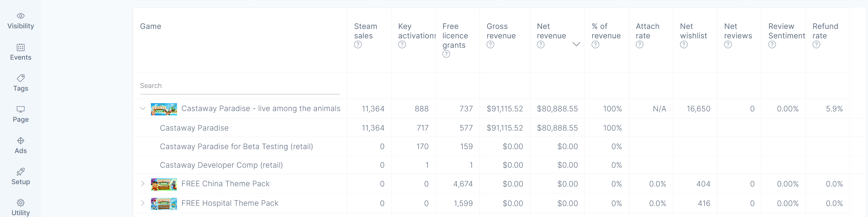868x217 pixels.
Task: Open the FREE China Theme Pack thumbnail
Action: (x=164, y=184)
